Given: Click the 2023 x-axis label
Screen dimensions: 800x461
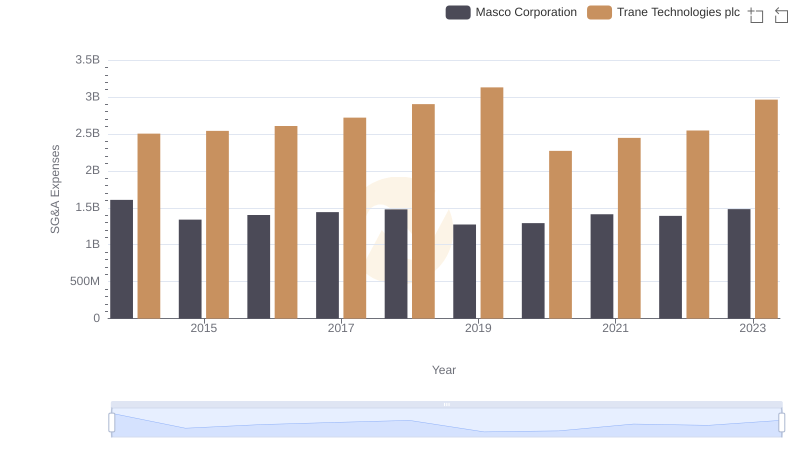Looking at the screenshot, I should coord(753,328).
